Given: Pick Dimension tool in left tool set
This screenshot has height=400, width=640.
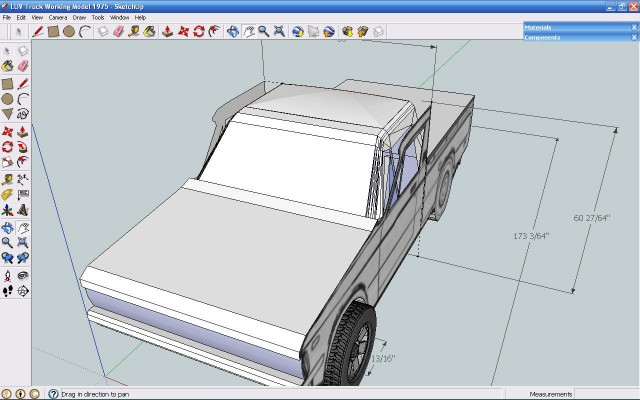Looking at the screenshot, I should 23,179.
